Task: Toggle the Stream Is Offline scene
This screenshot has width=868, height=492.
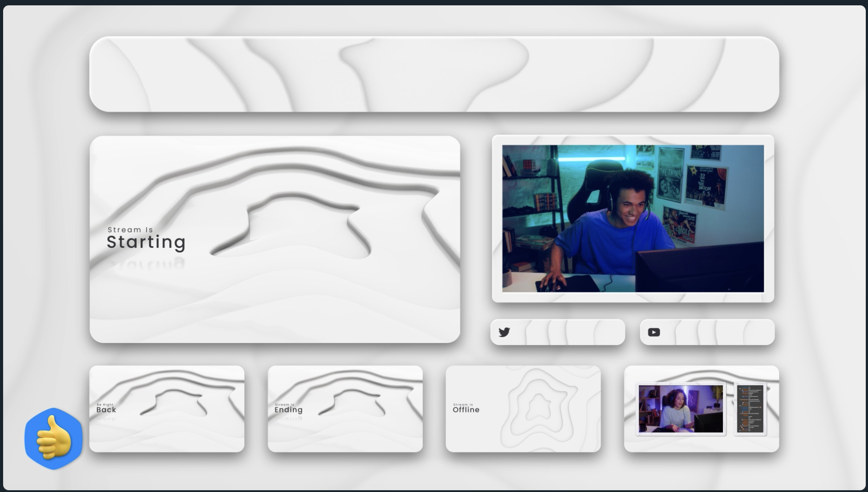Action: click(523, 409)
